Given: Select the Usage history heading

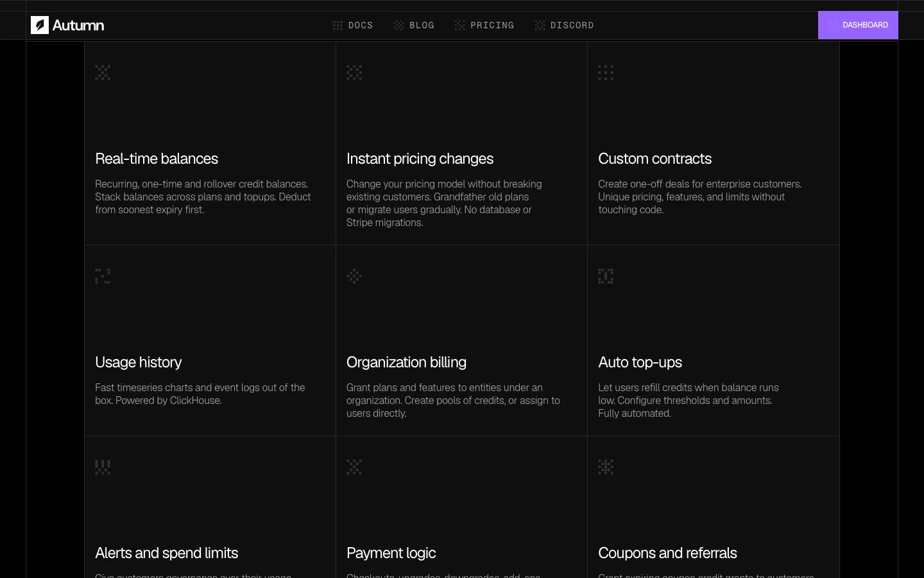Looking at the screenshot, I should click(139, 362).
